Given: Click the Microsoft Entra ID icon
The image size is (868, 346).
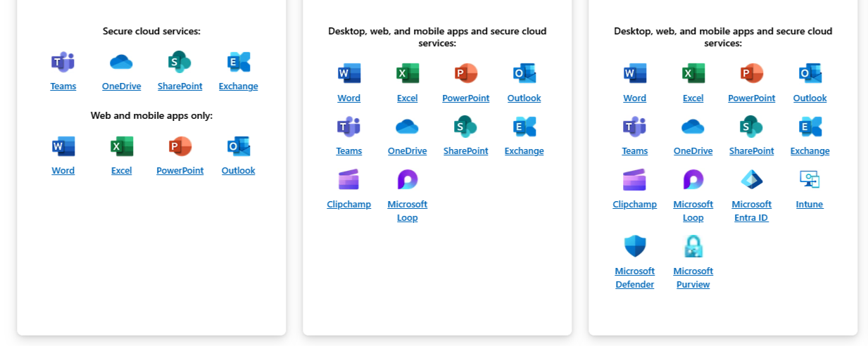Looking at the screenshot, I should [752, 179].
